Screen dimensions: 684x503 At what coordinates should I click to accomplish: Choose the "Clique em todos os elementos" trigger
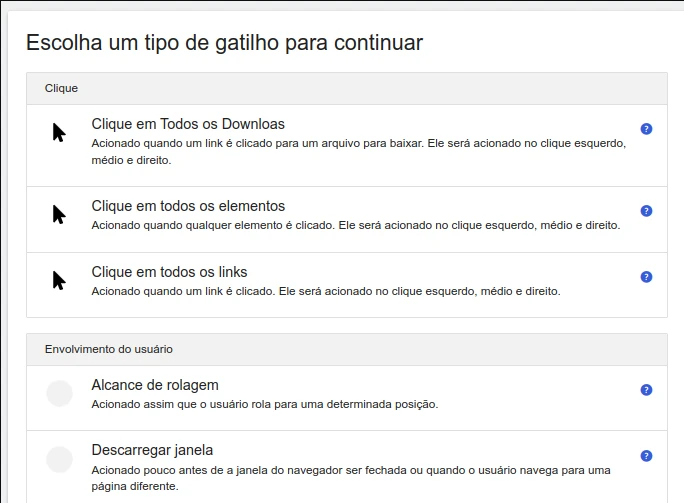click(x=188, y=206)
